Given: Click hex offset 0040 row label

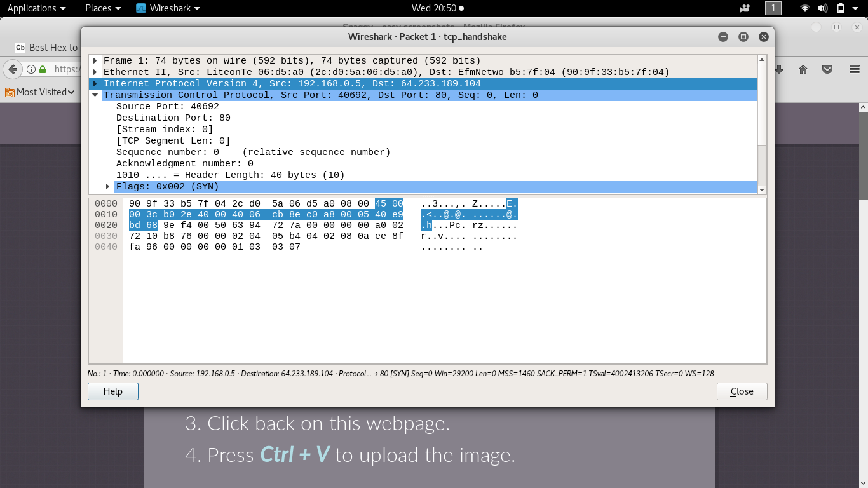Looking at the screenshot, I should 106,247.
